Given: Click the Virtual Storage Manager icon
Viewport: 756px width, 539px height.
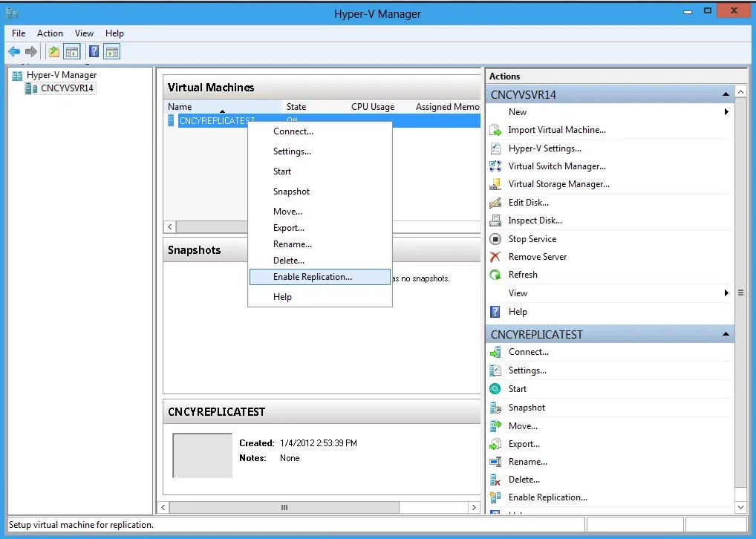Looking at the screenshot, I should [x=495, y=184].
